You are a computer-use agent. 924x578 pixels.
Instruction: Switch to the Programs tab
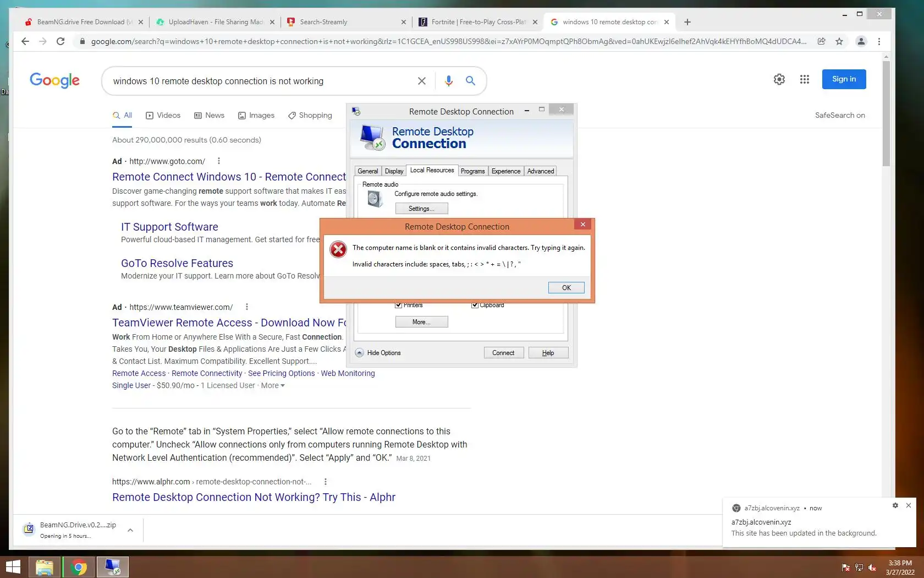(472, 171)
